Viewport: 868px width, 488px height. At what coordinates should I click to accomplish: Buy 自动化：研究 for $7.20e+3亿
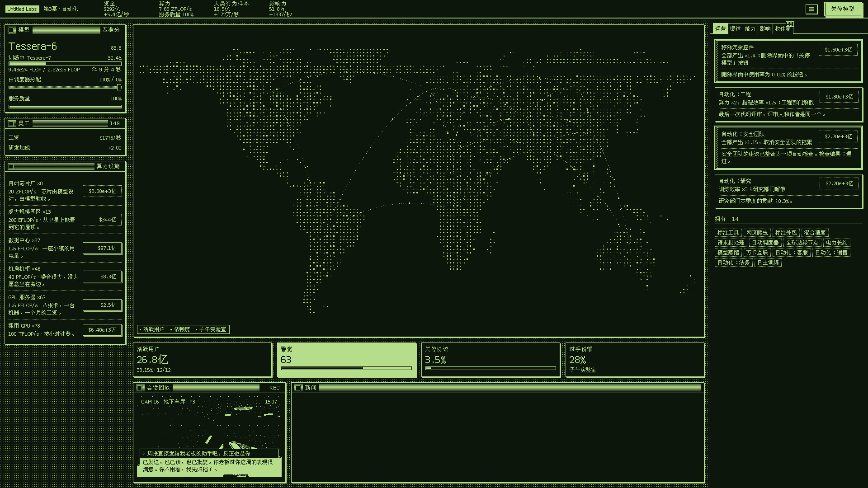coord(839,183)
